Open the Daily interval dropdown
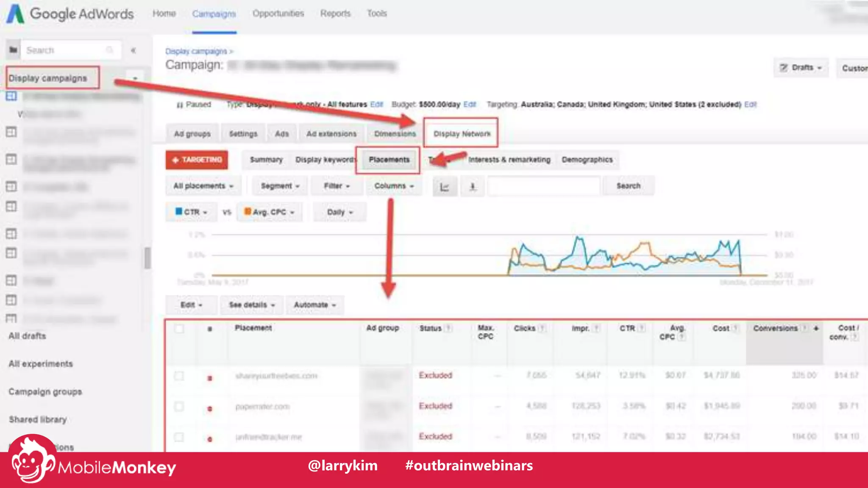The image size is (868, 488). [x=339, y=212]
